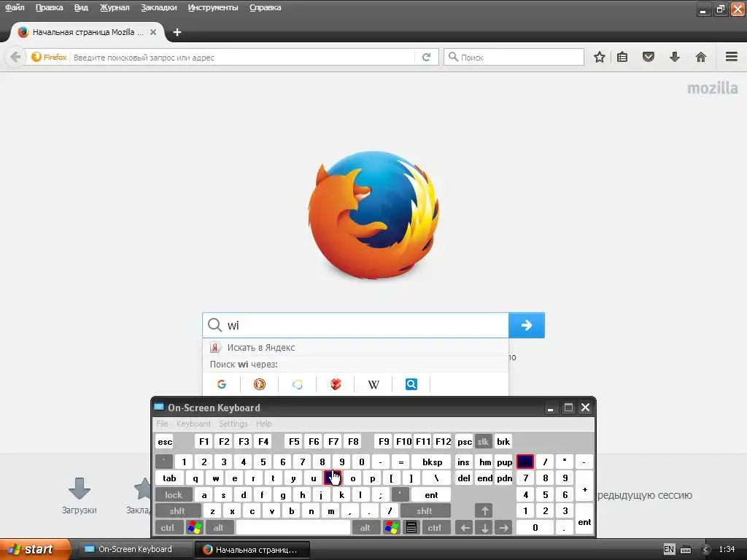Open the bookmarks list icon in Firefox
Image resolution: width=747 pixels, height=560 pixels.
point(622,57)
